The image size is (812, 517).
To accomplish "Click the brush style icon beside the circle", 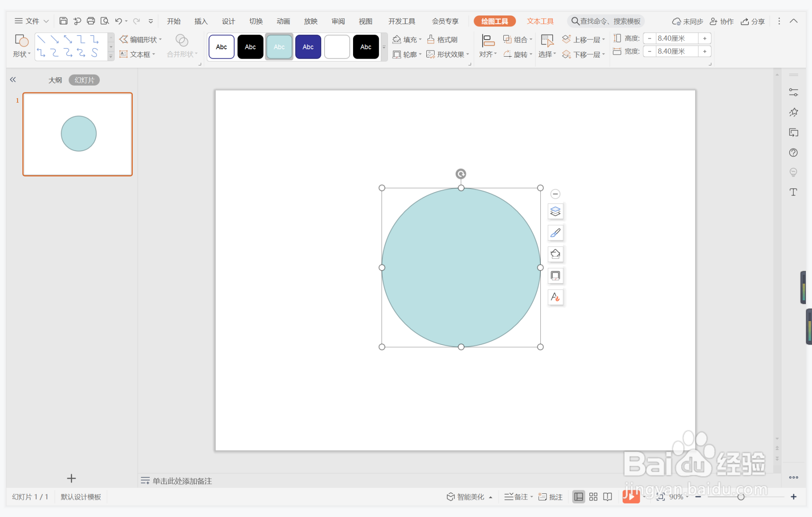I will tap(555, 233).
